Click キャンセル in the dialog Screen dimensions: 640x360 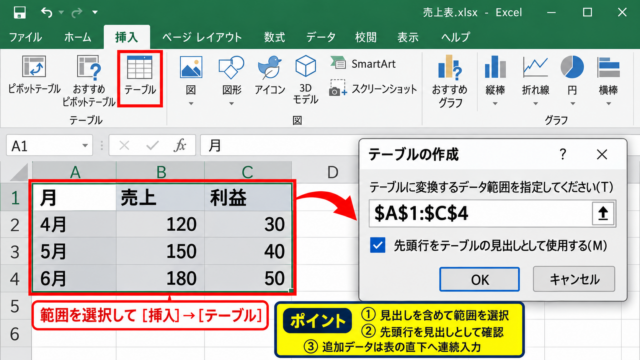click(x=574, y=280)
